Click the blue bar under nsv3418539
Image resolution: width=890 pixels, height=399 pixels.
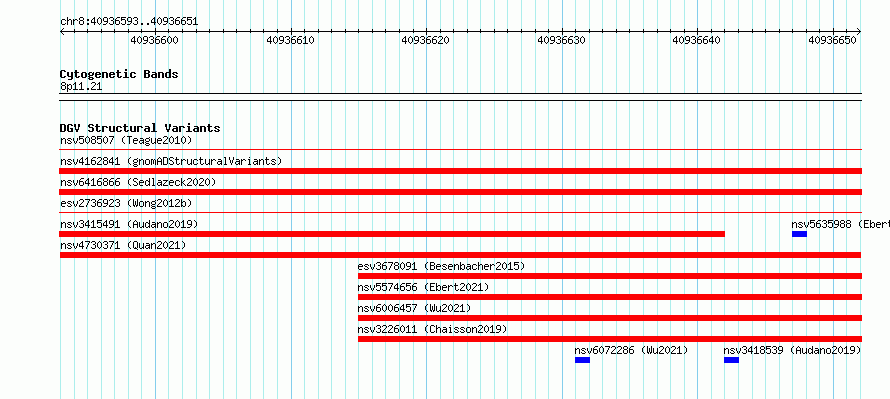pos(731,360)
